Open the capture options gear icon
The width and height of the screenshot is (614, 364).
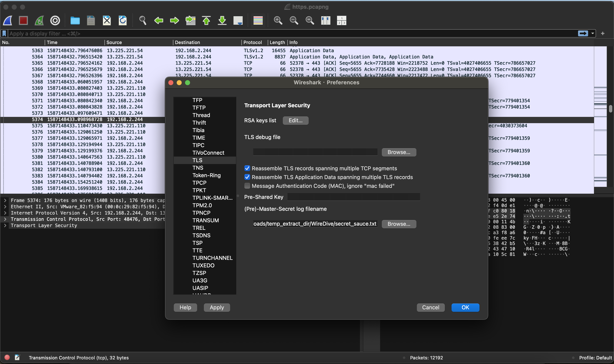[x=55, y=20]
